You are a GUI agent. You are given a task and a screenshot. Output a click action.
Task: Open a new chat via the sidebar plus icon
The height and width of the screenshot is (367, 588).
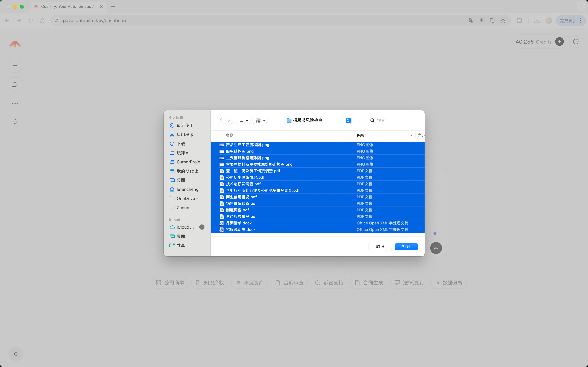[x=15, y=66]
